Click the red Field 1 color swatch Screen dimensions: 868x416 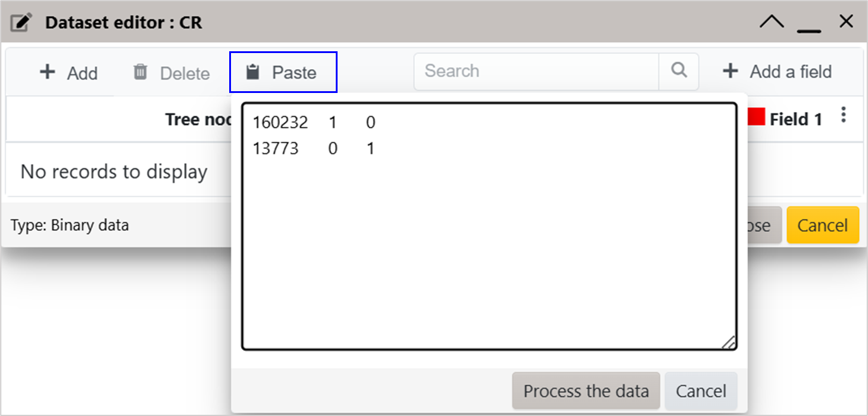[x=755, y=116]
